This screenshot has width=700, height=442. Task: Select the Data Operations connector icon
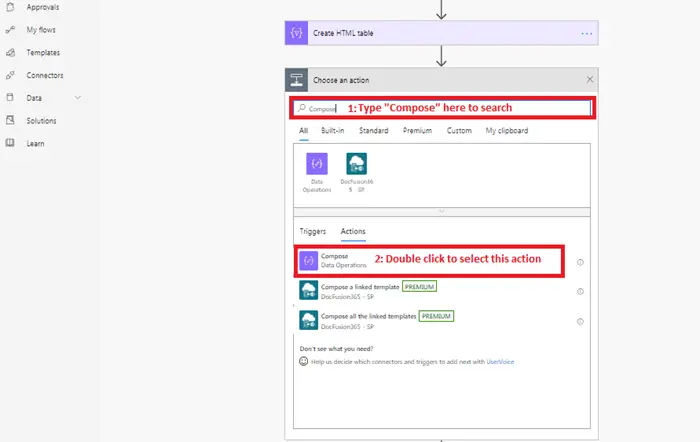(x=317, y=163)
